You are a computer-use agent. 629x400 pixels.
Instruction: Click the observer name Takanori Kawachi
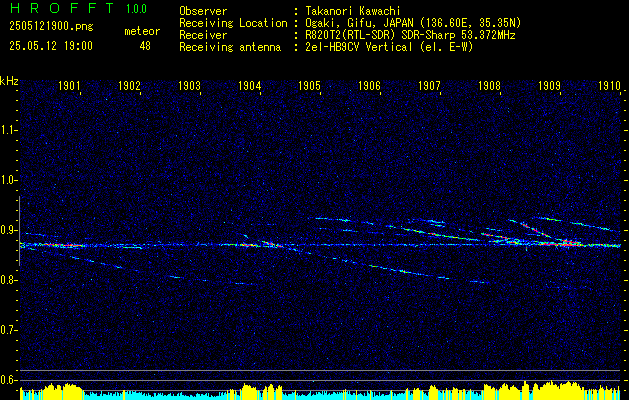[x=353, y=12]
